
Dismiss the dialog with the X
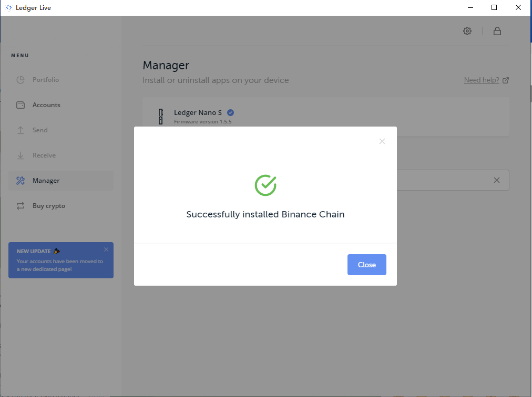[x=382, y=141]
